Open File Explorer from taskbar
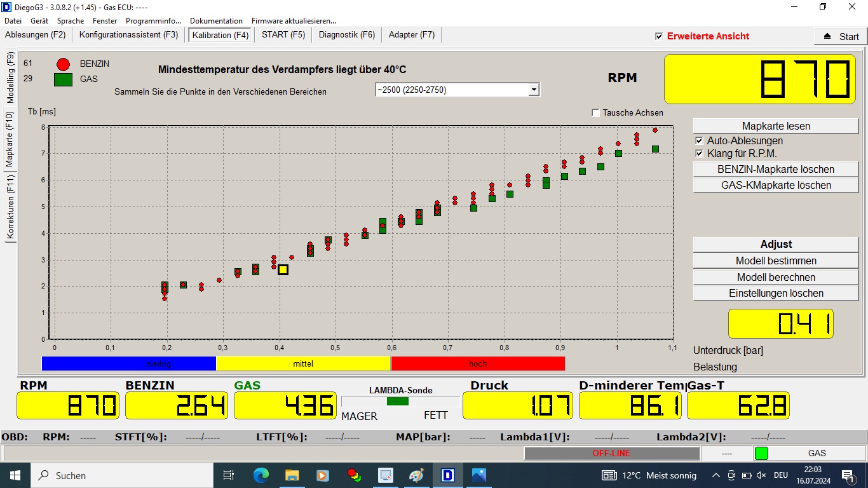This screenshot has width=868, height=488. pyautogui.click(x=292, y=475)
